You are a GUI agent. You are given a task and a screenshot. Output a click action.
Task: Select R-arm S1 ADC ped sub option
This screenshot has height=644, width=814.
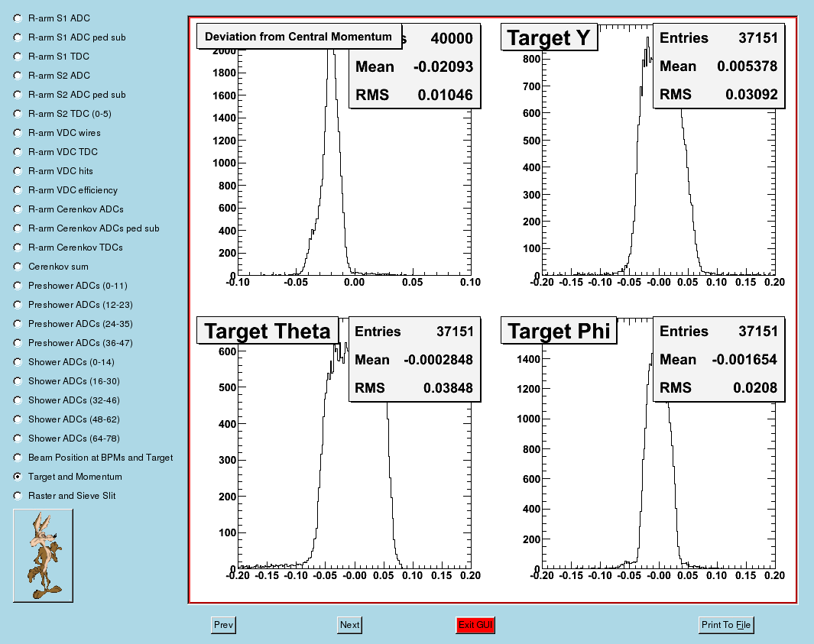point(18,37)
